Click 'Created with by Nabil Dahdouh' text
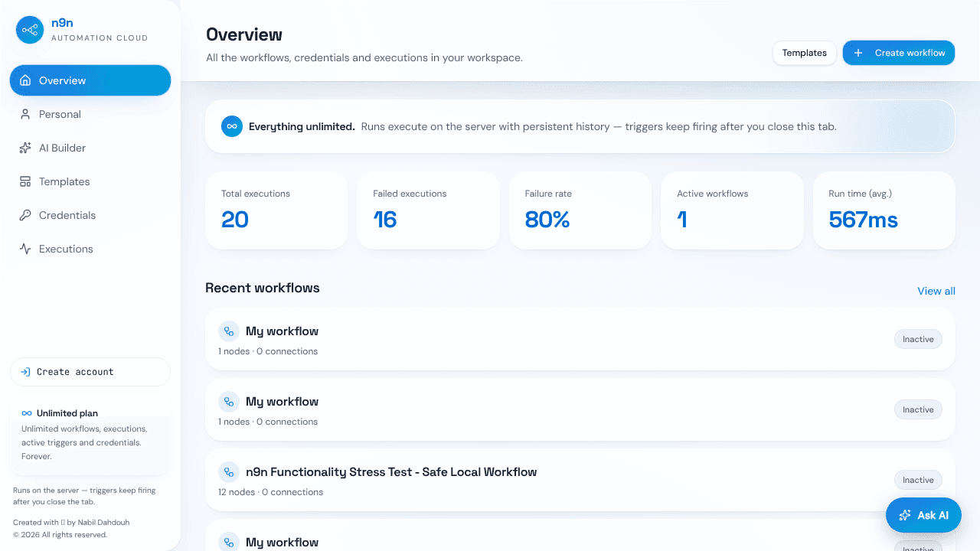This screenshot has width=980, height=551. coord(71,523)
